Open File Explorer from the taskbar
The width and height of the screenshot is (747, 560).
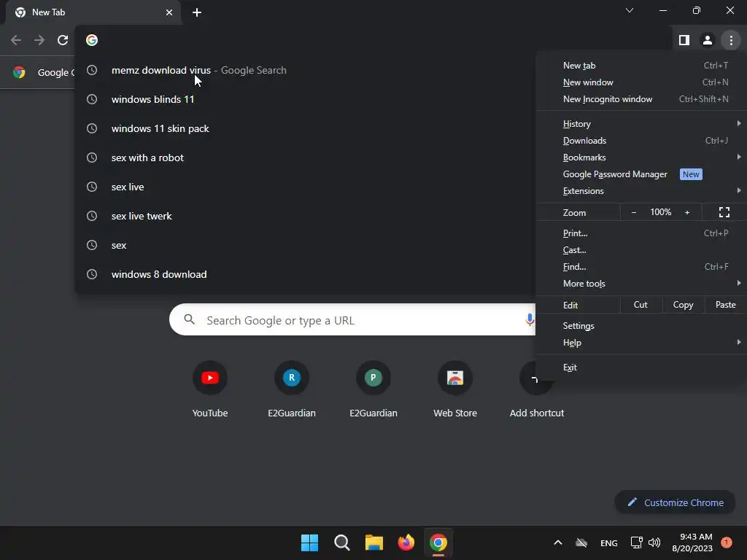point(374,542)
